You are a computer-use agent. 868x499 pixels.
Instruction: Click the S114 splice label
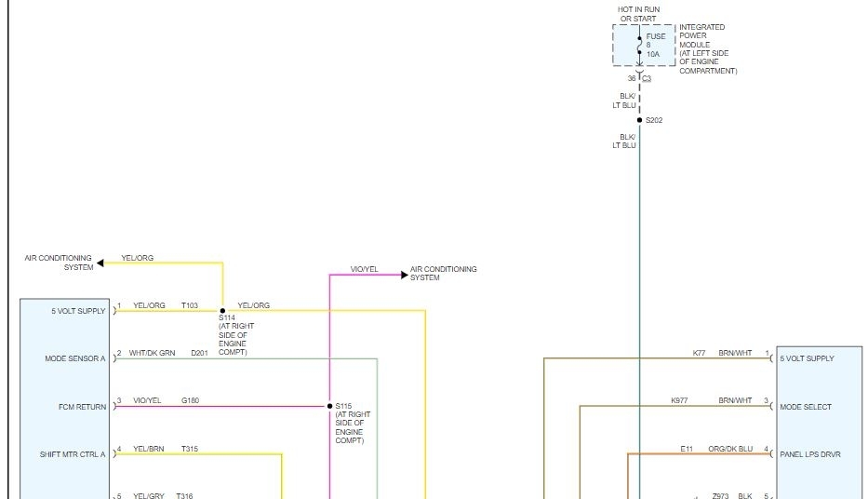(227, 317)
